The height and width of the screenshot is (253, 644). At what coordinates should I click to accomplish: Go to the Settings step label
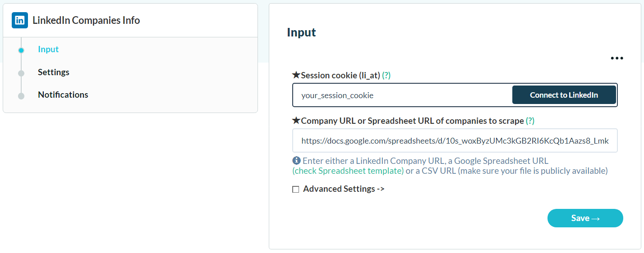coord(54,72)
